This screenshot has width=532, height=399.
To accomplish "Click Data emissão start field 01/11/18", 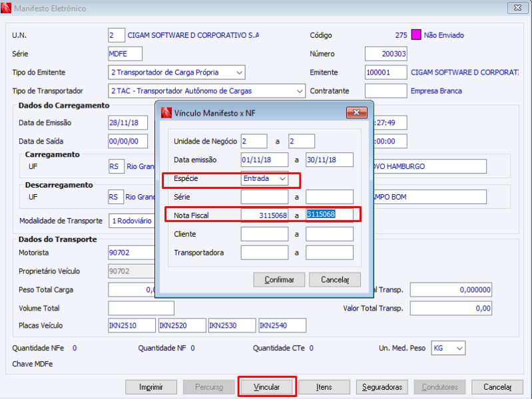I will (264, 160).
